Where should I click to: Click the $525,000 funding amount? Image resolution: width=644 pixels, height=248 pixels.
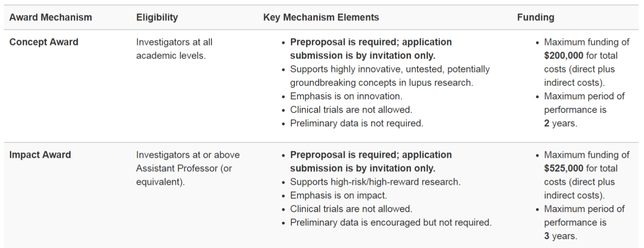pos(563,168)
